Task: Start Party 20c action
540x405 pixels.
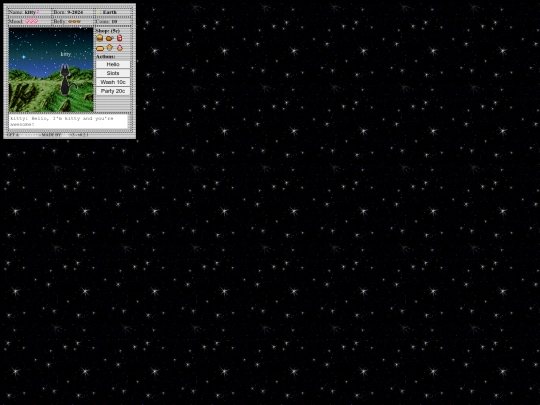Action: pos(113,91)
